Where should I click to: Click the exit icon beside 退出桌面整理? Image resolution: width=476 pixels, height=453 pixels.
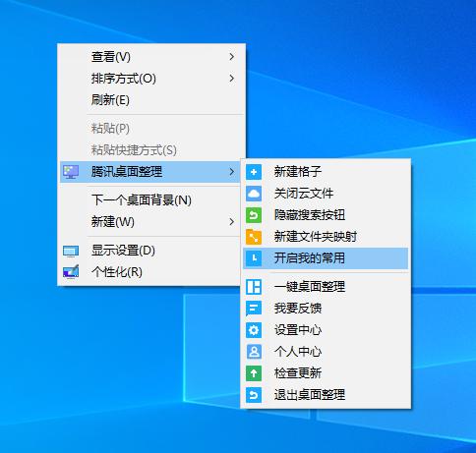[254, 395]
